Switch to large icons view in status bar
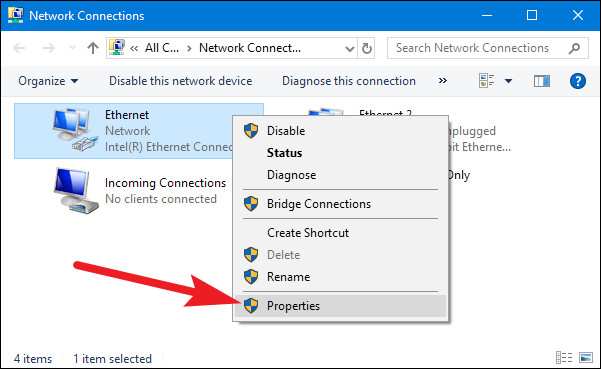Viewport: 601px width, 369px height. (x=586, y=358)
